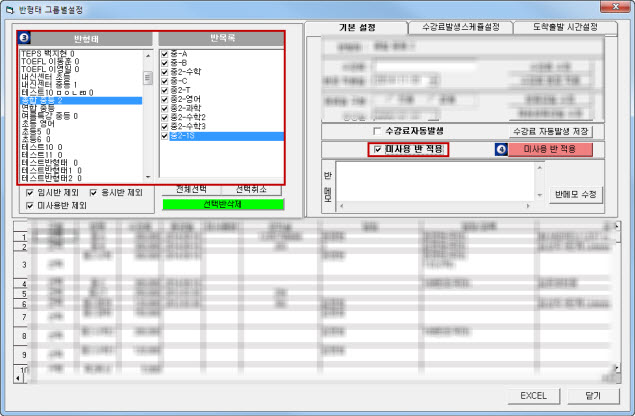The image size is (635, 416).
Task: Select the 'TEPS 백지현 0' row
Action: 81,53
